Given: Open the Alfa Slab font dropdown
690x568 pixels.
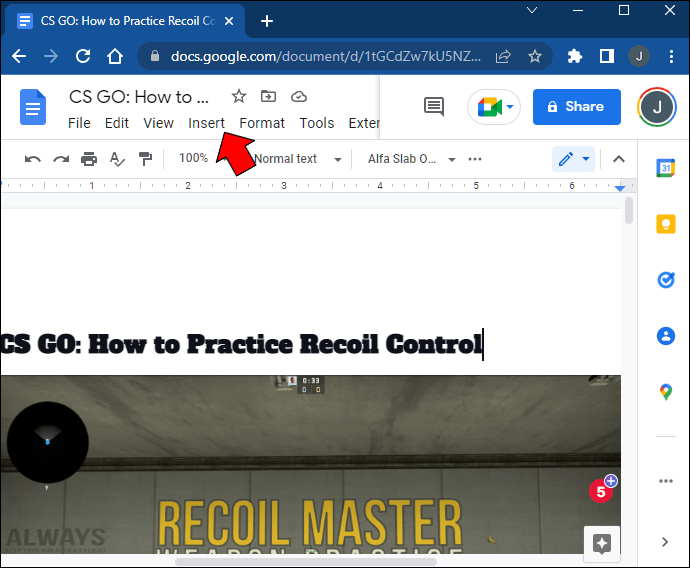Looking at the screenshot, I should click(411, 159).
